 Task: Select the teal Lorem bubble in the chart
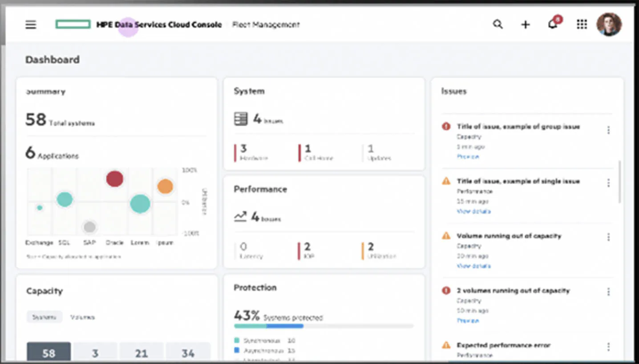[x=140, y=204]
